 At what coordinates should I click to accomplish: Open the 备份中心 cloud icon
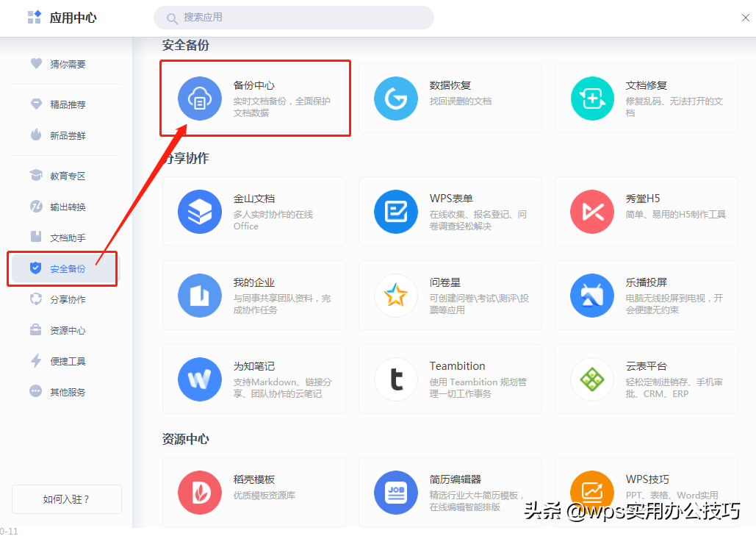200,99
